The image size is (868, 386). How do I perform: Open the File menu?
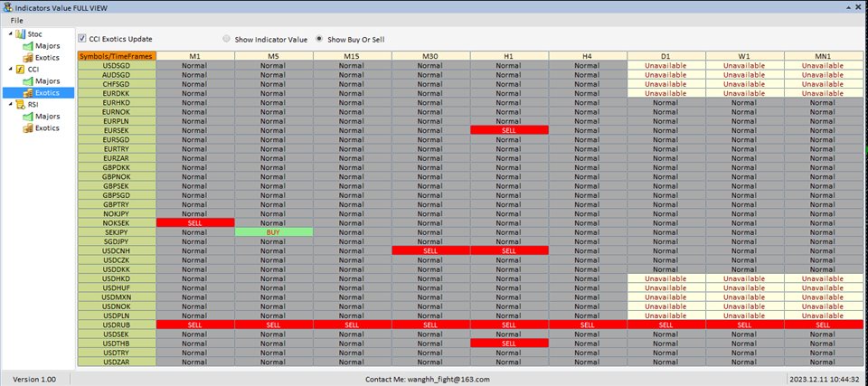[16, 21]
